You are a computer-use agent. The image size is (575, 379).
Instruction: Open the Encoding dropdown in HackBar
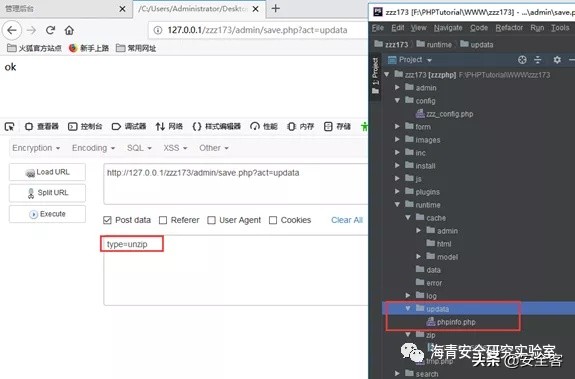point(94,148)
